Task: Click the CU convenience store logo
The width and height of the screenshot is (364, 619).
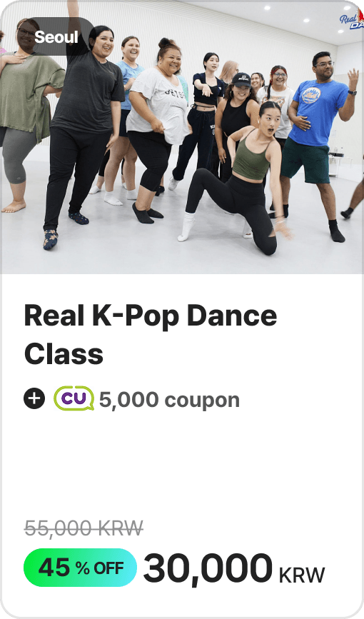Action: click(x=74, y=398)
